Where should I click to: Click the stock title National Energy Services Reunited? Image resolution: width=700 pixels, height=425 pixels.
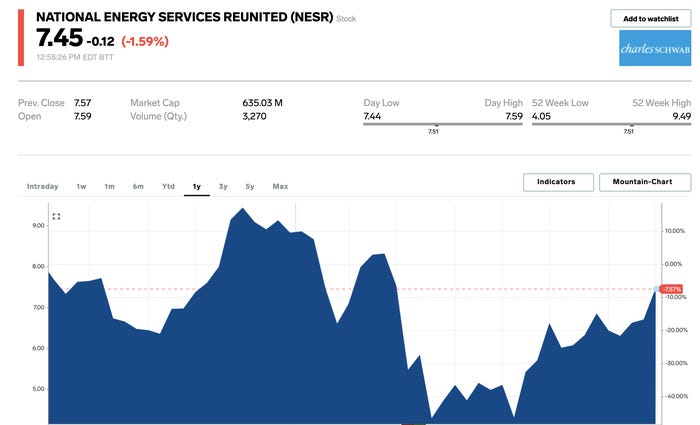point(185,17)
